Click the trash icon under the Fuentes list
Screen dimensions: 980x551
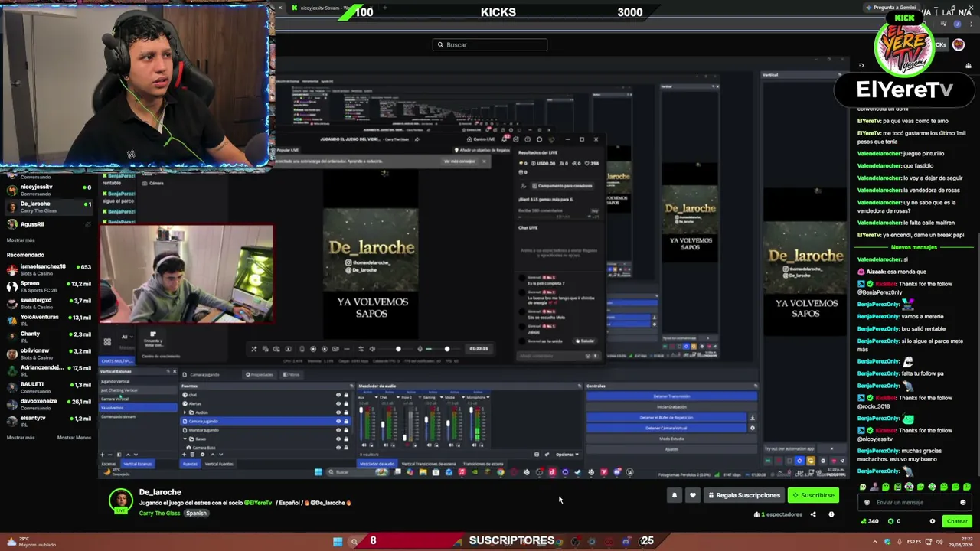(192, 455)
